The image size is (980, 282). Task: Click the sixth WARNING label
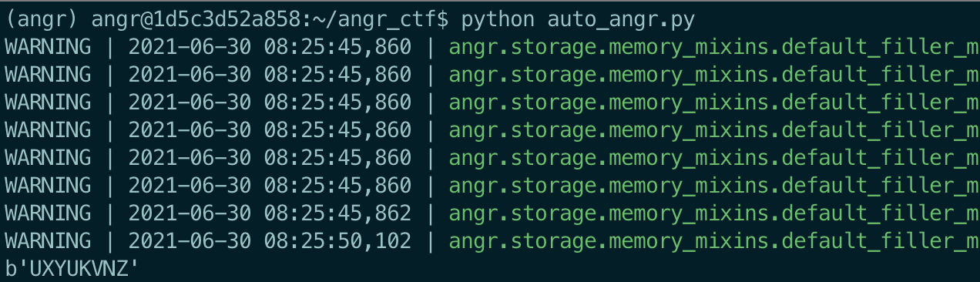pyautogui.click(x=49, y=186)
